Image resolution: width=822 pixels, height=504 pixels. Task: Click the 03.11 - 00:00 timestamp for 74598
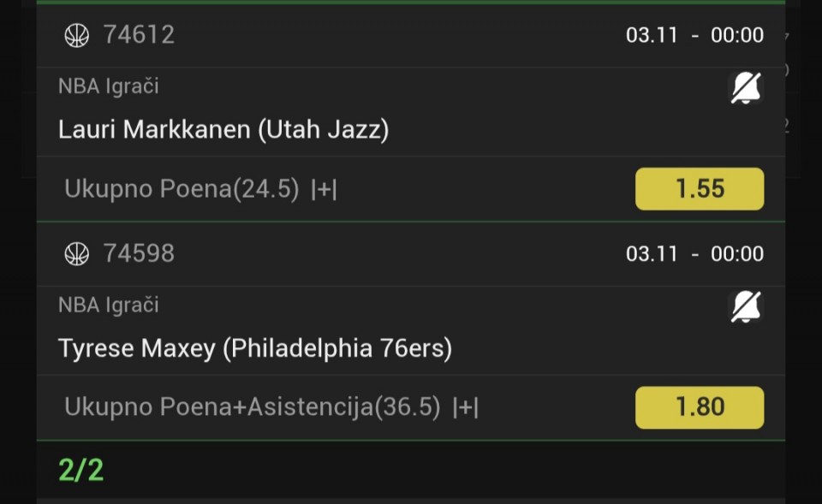click(x=694, y=254)
